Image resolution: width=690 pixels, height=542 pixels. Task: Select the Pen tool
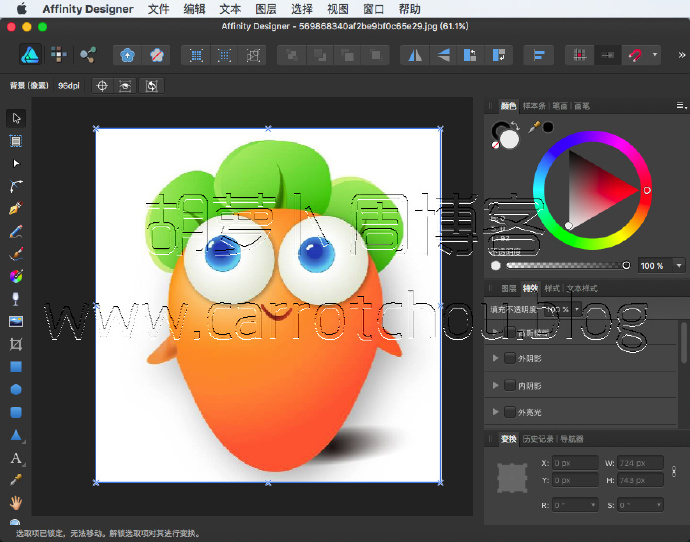pos(16,209)
